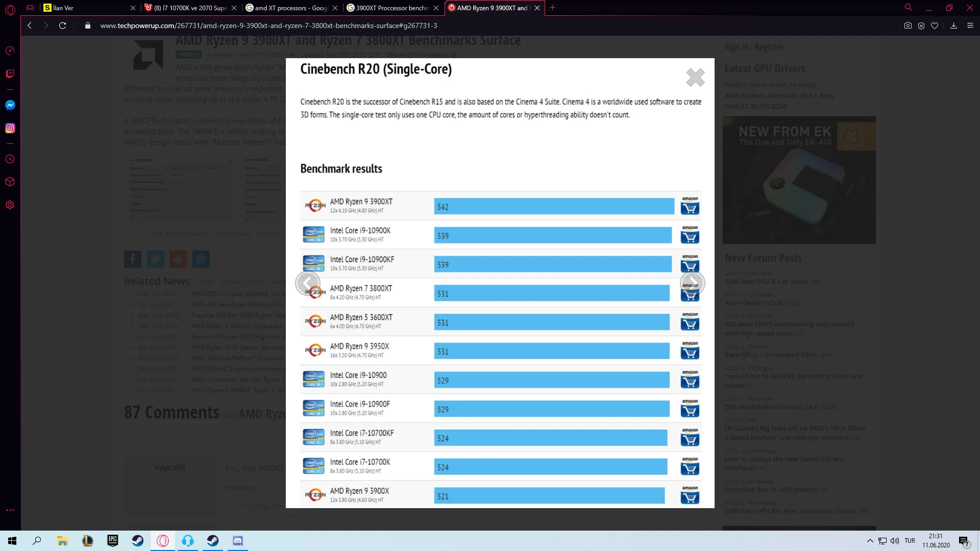Expand hidden system tray icons

click(870, 541)
